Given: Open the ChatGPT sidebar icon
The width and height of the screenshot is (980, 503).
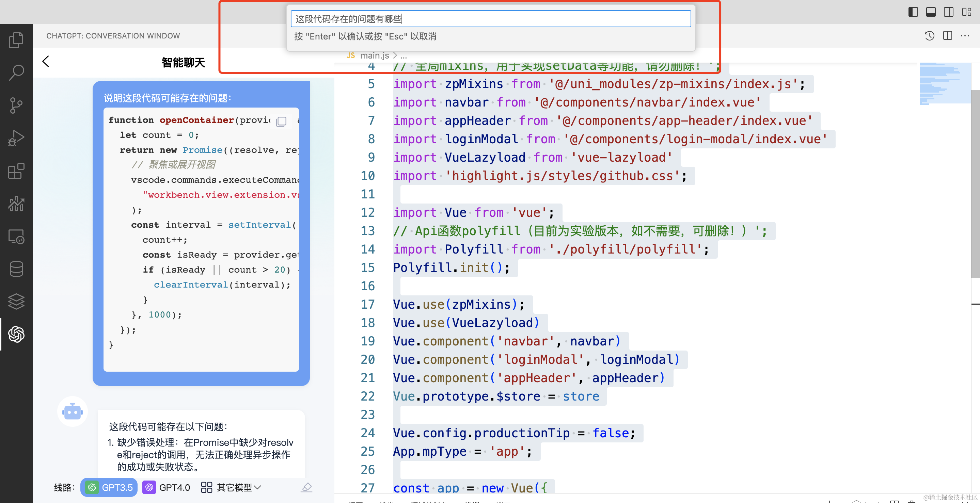Looking at the screenshot, I should pos(16,334).
